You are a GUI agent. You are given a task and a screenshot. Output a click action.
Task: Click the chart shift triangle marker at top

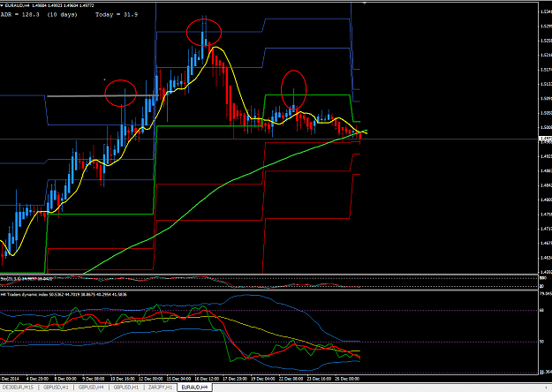point(365,3)
